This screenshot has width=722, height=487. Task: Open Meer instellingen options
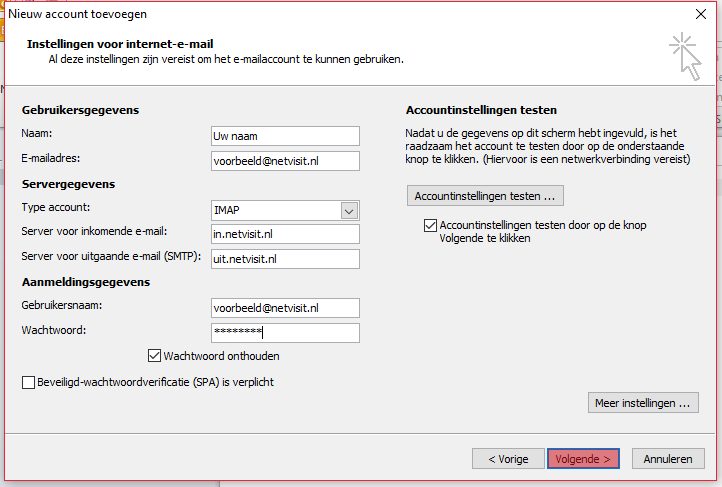click(643, 403)
